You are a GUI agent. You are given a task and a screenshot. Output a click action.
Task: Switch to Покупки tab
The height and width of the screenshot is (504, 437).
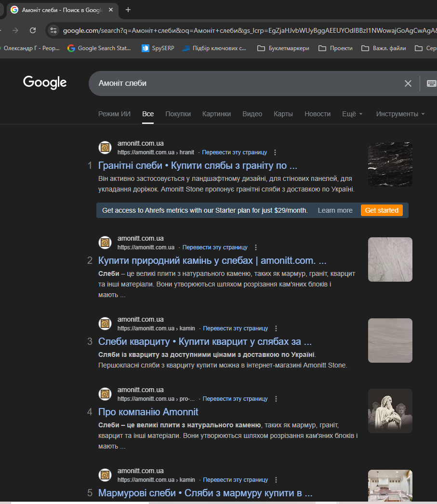(x=178, y=114)
